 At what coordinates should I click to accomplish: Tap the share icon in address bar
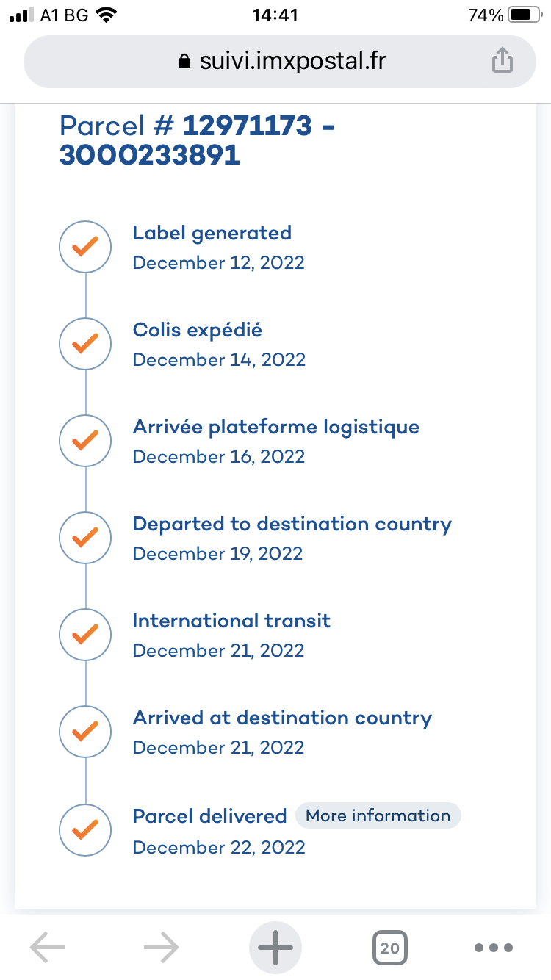click(x=502, y=61)
